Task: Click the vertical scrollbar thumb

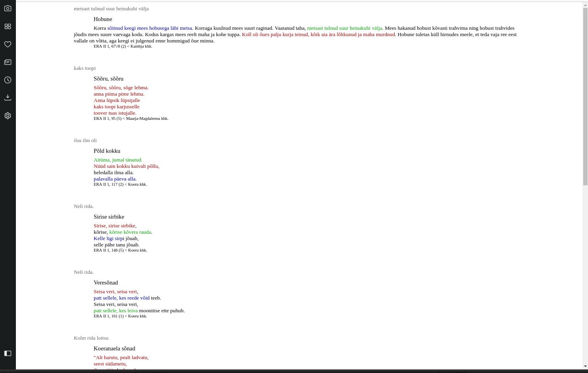Action: pyautogui.click(x=585, y=95)
